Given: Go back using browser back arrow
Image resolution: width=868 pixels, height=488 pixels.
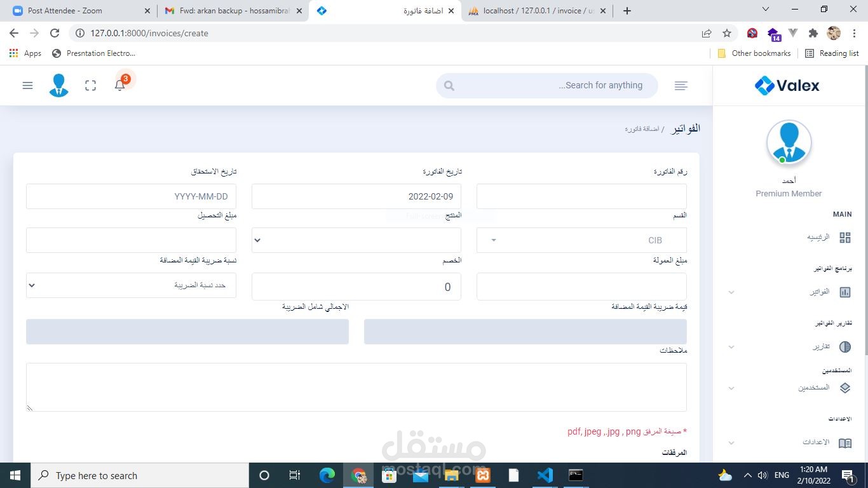Looking at the screenshot, I should pyautogui.click(x=14, y=33).
